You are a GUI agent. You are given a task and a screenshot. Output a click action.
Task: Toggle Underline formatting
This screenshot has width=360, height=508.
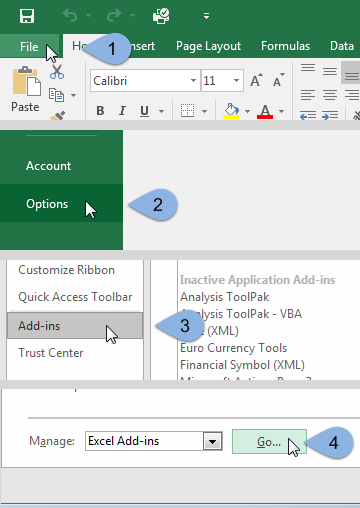click(144, 110)
